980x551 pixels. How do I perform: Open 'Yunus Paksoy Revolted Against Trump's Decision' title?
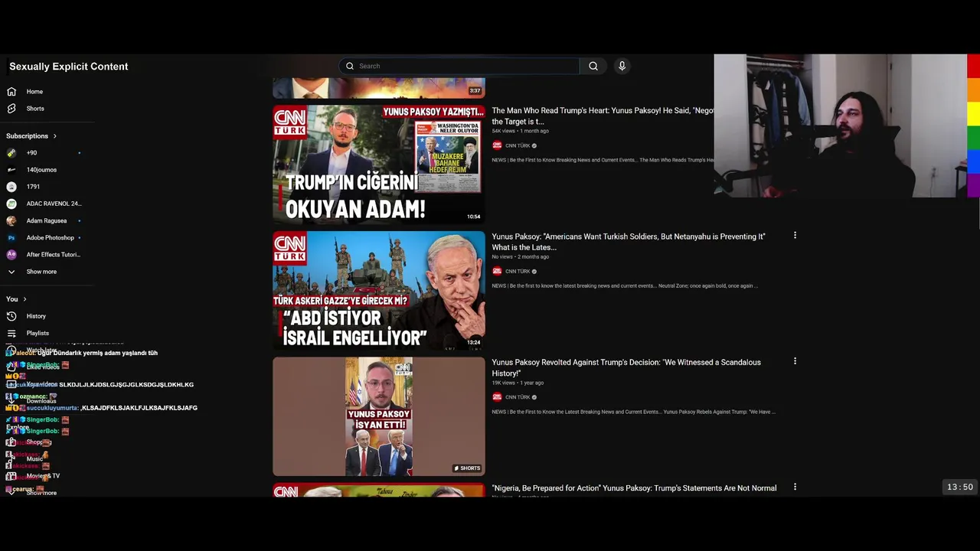[626, 367]
